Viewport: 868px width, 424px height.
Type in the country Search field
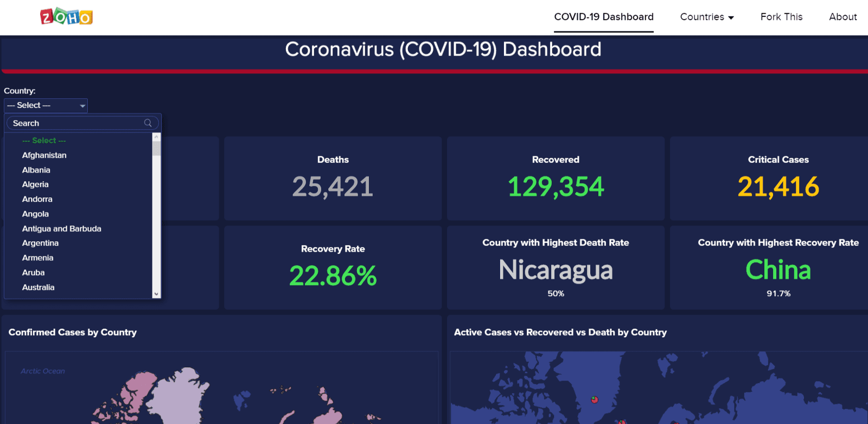click(76, 123)
